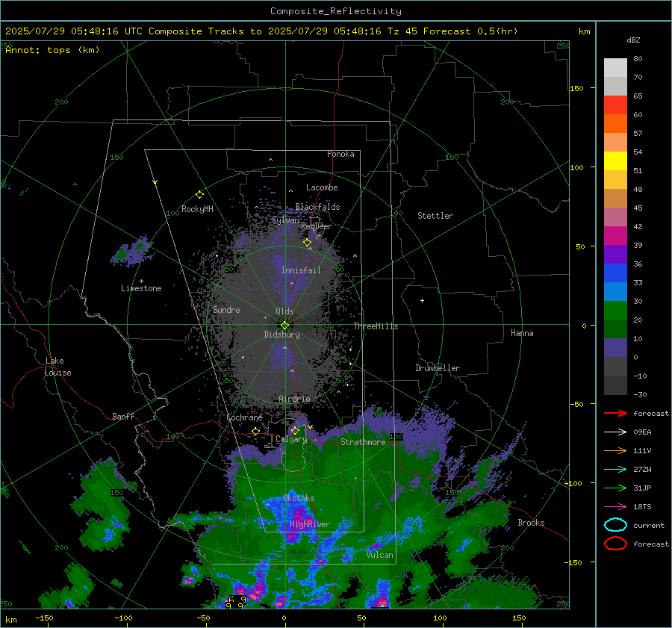The width and height of the screenshot is (672, 628).
Task: Click the 09EA legend label
Action: tap(642, 432)
